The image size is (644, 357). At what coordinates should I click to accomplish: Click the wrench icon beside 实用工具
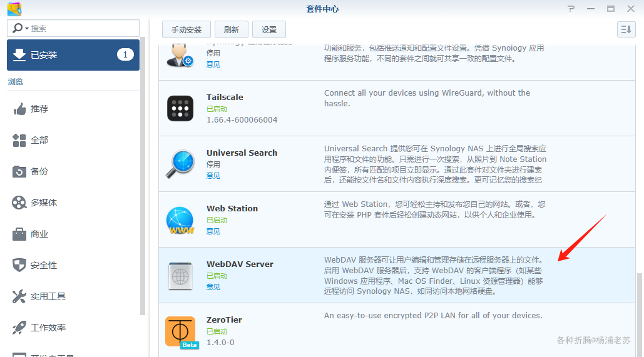tap(19, 296)
